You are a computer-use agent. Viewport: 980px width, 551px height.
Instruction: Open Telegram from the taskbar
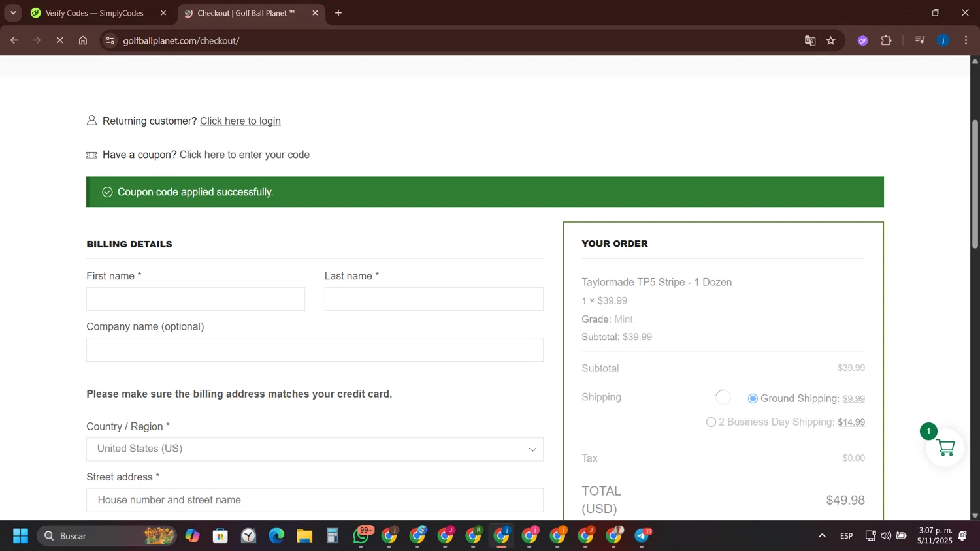coord(642,536)
